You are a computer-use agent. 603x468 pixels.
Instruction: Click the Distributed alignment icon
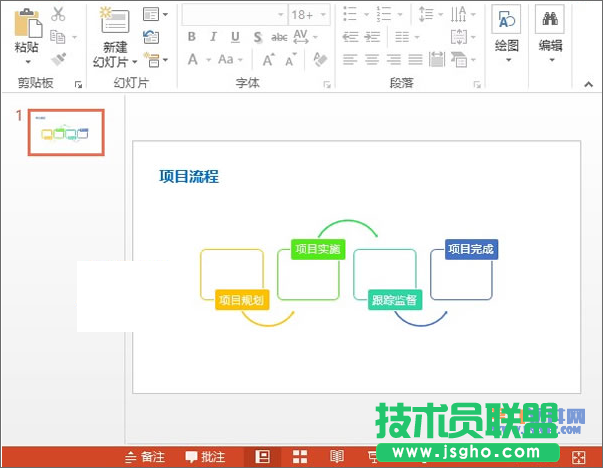[x=437, y=60]
